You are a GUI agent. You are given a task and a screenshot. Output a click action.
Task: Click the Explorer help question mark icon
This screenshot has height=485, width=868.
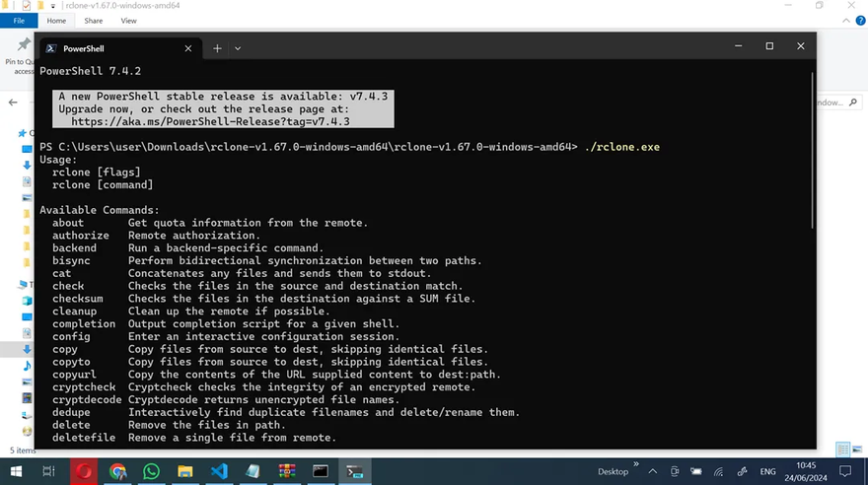(860, 21)
